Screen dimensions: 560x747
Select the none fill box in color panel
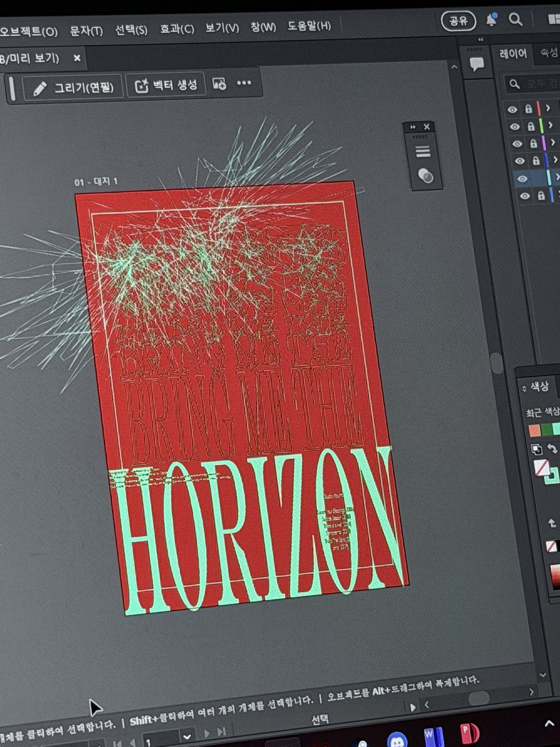pos(541,468)
